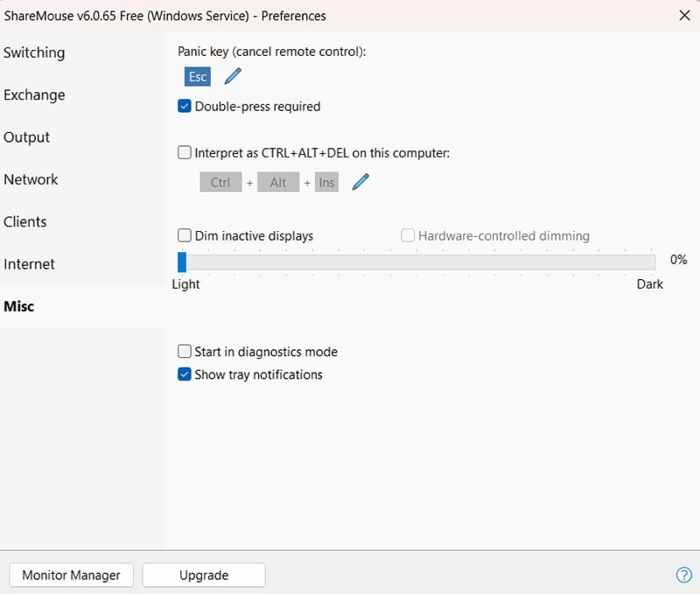Go to the Exchange tab
Viewport: 700px width, 594px height.
[x=34, y=94]
